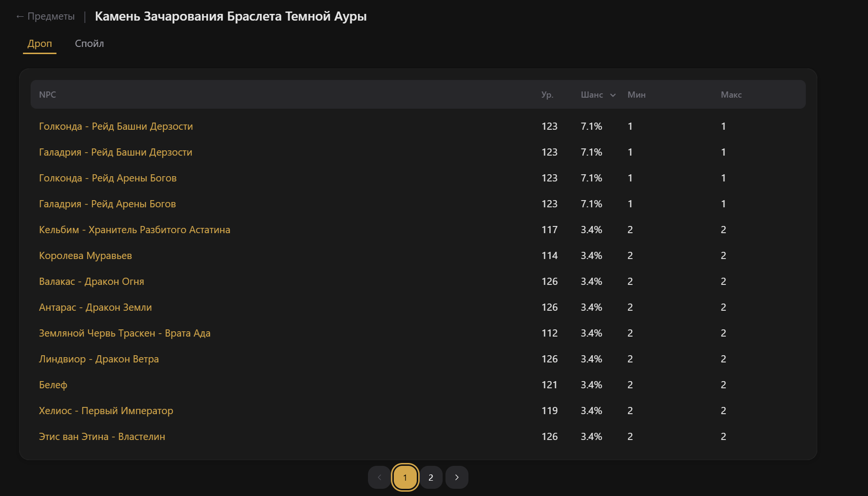This screenshot has width=868, height=496.
Task: Sort table by Шанс column chevron
Action: click(x=612, y=95)
